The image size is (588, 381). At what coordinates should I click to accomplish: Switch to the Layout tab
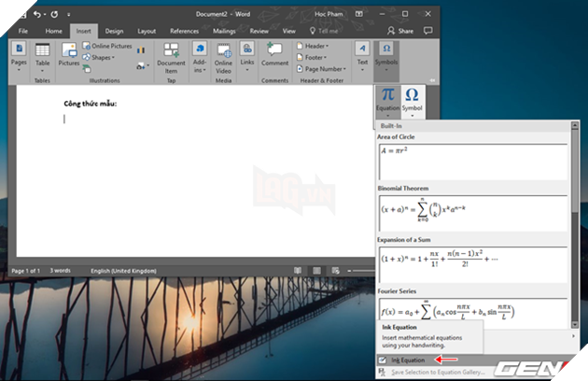pos(147,31)
